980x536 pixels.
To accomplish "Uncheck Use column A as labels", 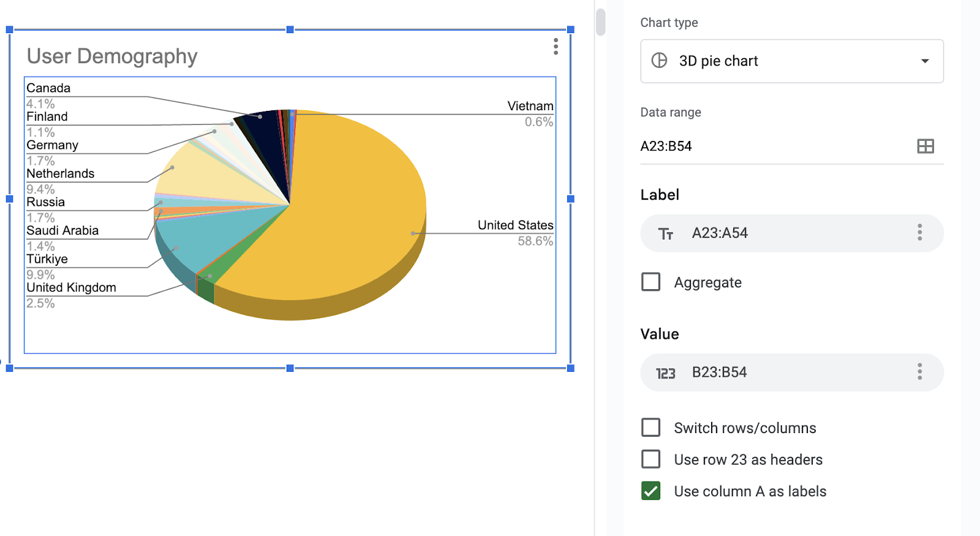I will click(650, 491).
